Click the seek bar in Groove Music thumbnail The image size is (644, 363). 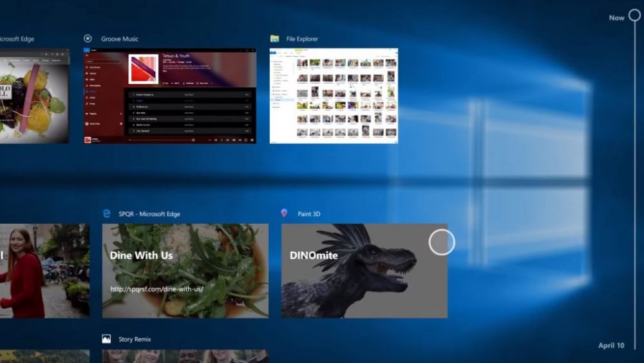pyautogui.click(x=162, y=140)
